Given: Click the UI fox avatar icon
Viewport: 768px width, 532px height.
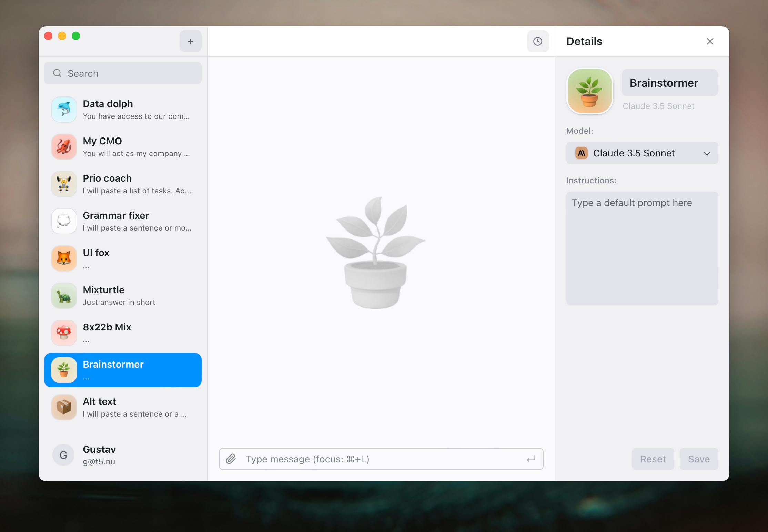Looking at the screenshot, I should tap(64, 258).
